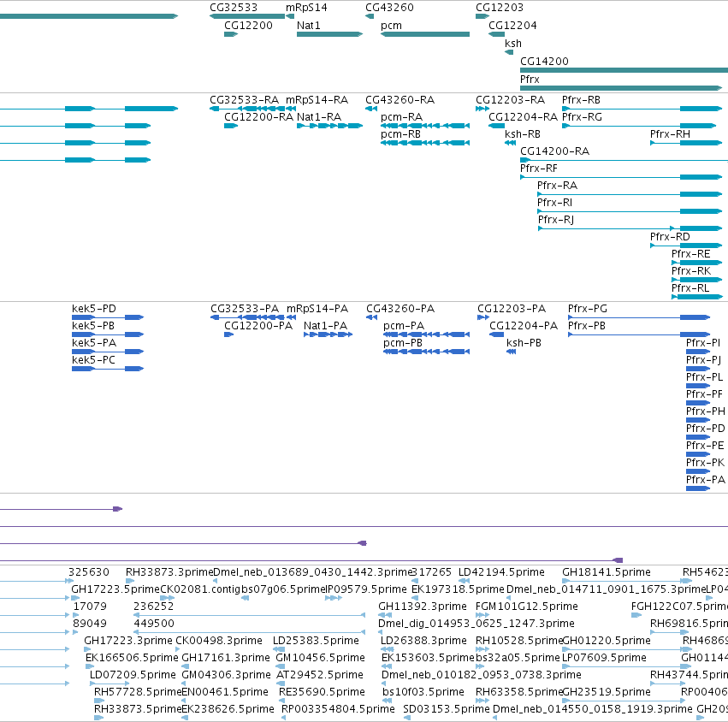728x722 pixels.
Task: Select the pcm-RA transcript label
Action: [x=401, y=117]
